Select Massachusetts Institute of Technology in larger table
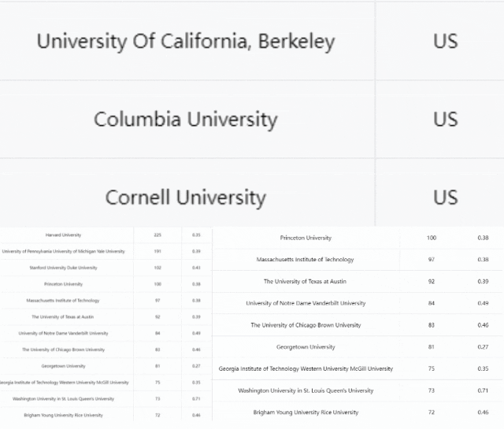The image size is (504, 429). tap(306, 259)
